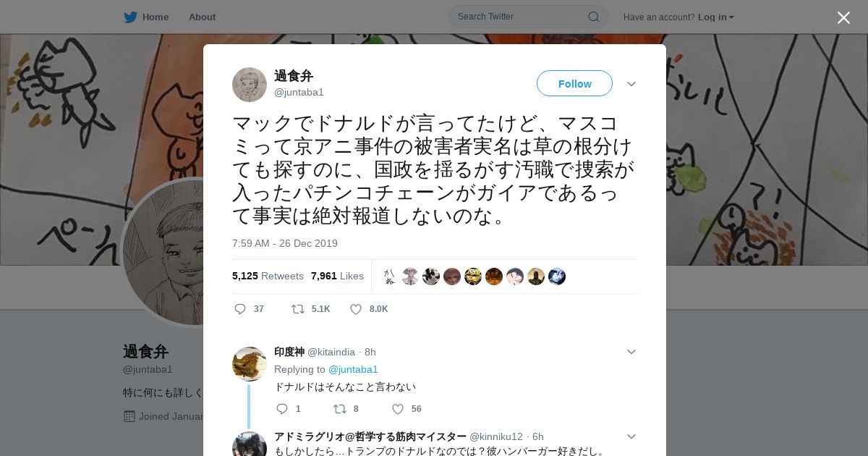Like kitaindia's reply with 56 likes
868x456 pixels.
[x=398, y=409]
